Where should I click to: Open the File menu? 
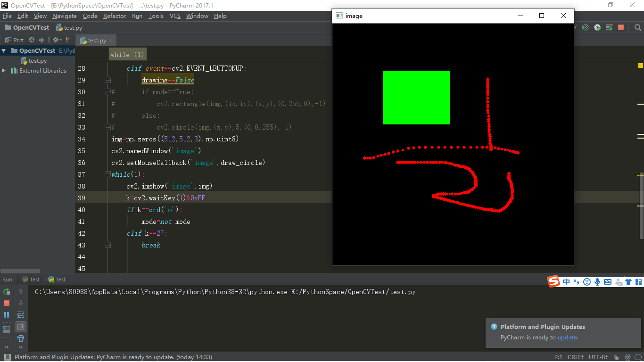coord(7,16)
